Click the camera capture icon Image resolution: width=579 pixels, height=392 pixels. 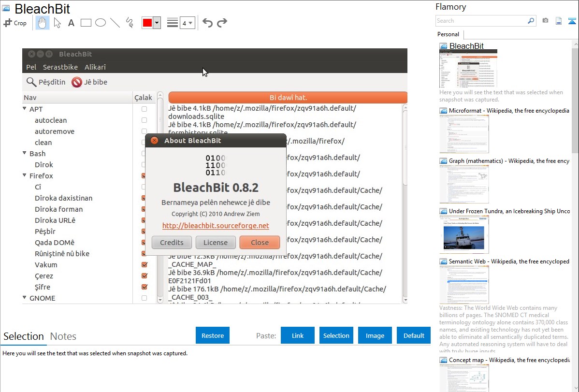[545, 21]
